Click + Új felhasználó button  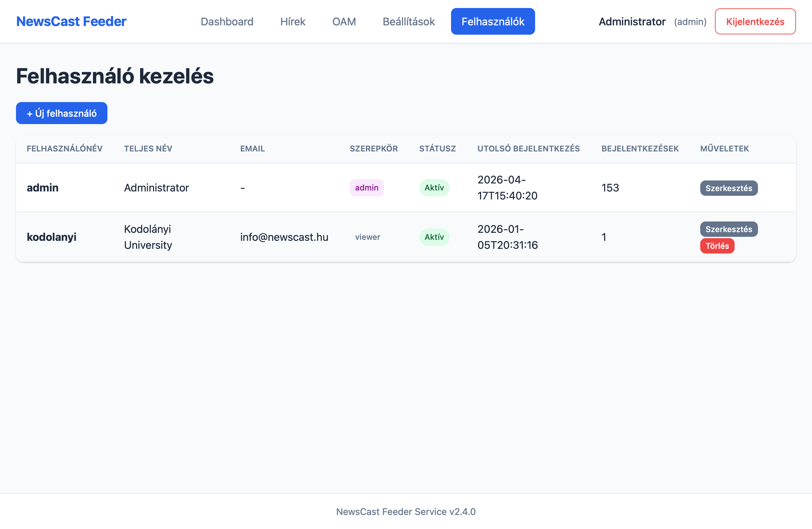point(62,113)
